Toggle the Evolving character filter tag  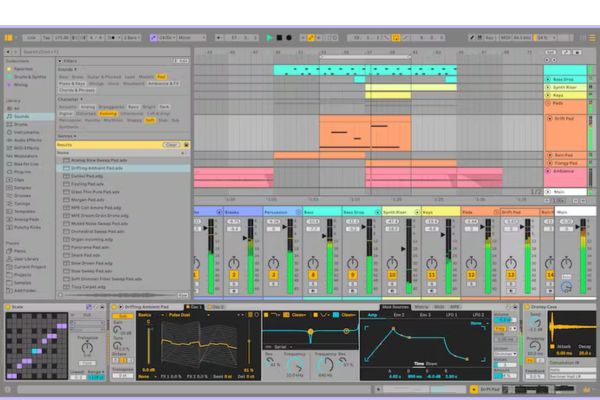[x=107, y=113]
